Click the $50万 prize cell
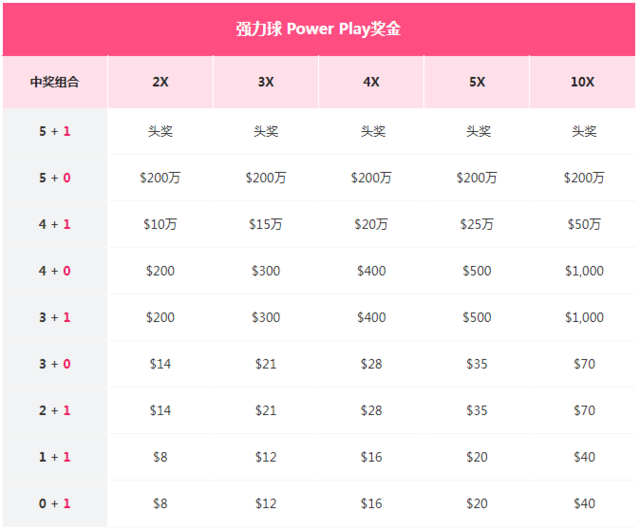Image resolution: width=640 pixels, height=530 pixels. [584, 225]
